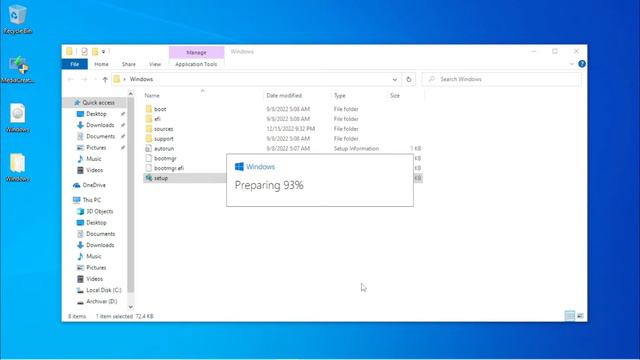Sort by Date modified column header
640x360 pixels.
pos(284,96)
